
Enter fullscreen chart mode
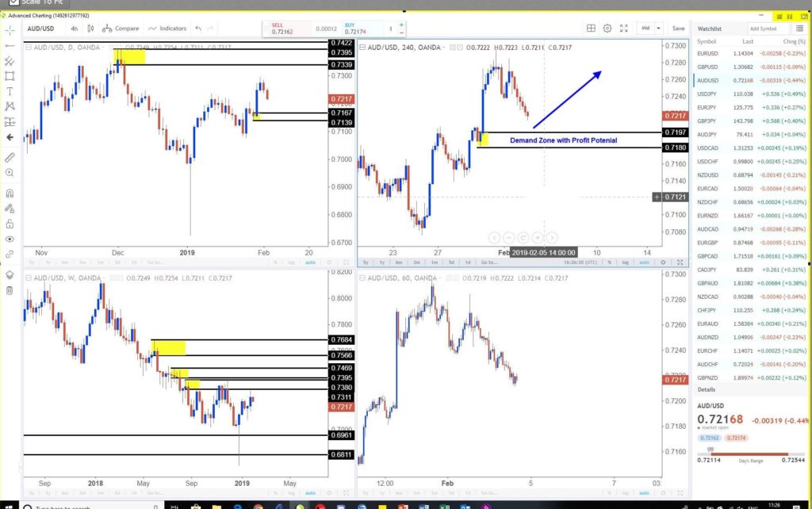click(624, 29)
